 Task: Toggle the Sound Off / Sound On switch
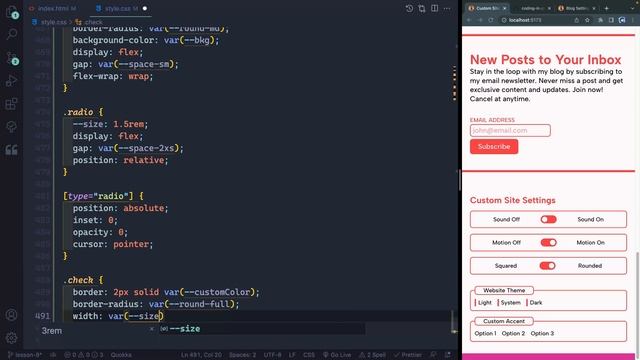pyautogui.click(x=548, y=220)
